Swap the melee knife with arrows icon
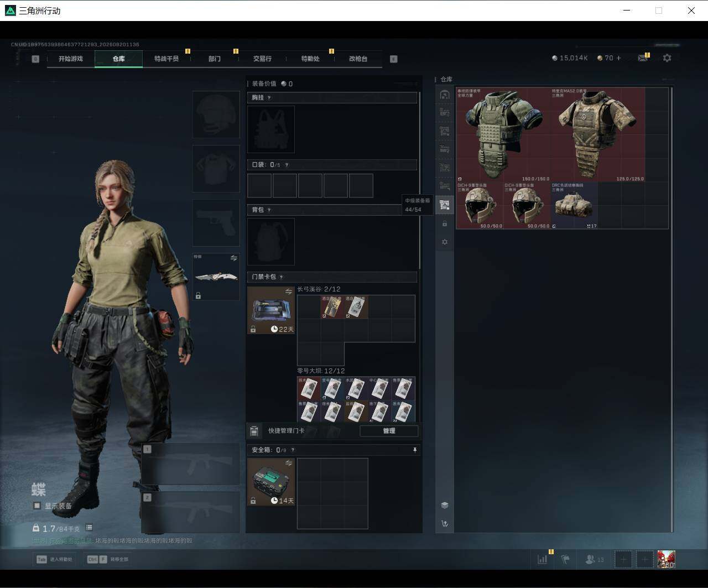708x588 pixels. click(233, 258)
